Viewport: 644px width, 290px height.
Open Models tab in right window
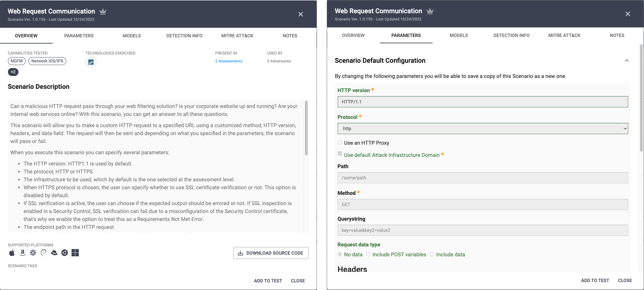tap(459, 35)
